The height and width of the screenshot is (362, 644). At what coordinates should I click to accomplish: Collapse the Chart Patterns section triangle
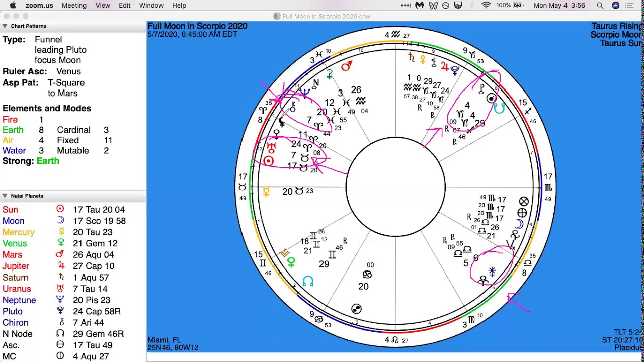pyautogui.click(x=5, y=26)
